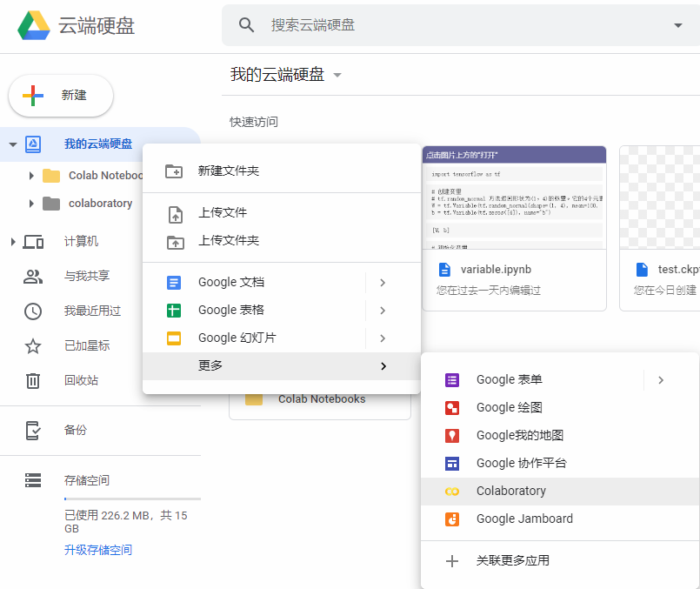Click the 备份 backup icon
This screenshot has height=589, width=700.
pos(33,431)
